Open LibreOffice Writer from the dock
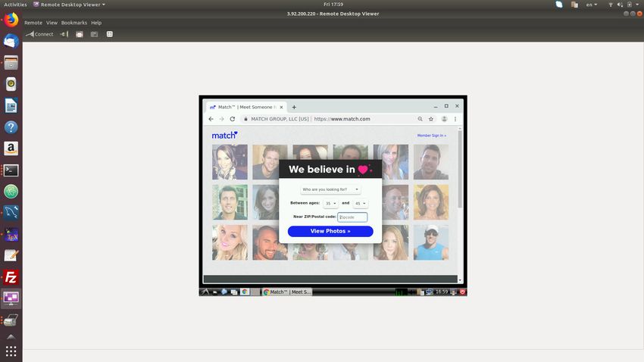The image size is (644, 362). 11,106
